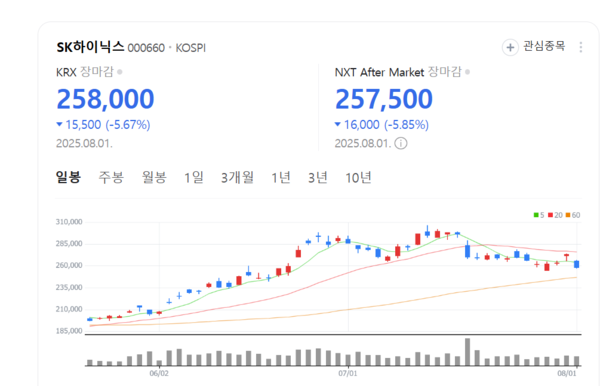Click the 260,000 y-axis label
The image size is (600, 386).
click(x=69, y=265)
